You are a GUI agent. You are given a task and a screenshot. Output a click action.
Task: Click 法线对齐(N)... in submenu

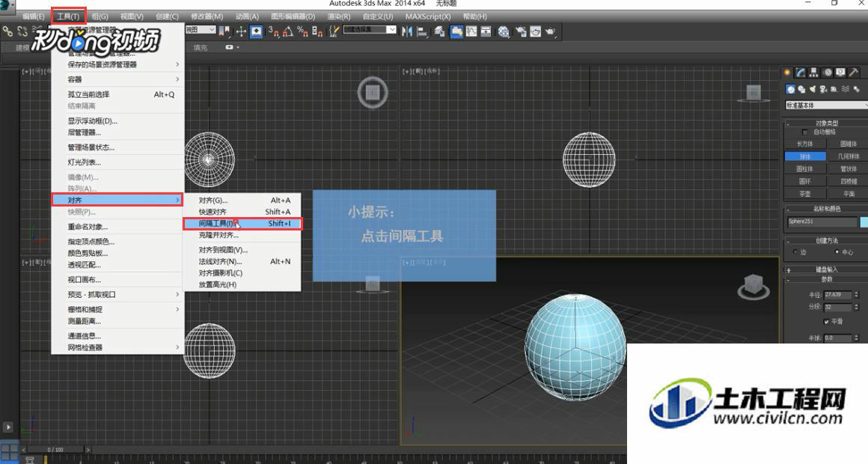pyautogui.click(x=243, y=261)
